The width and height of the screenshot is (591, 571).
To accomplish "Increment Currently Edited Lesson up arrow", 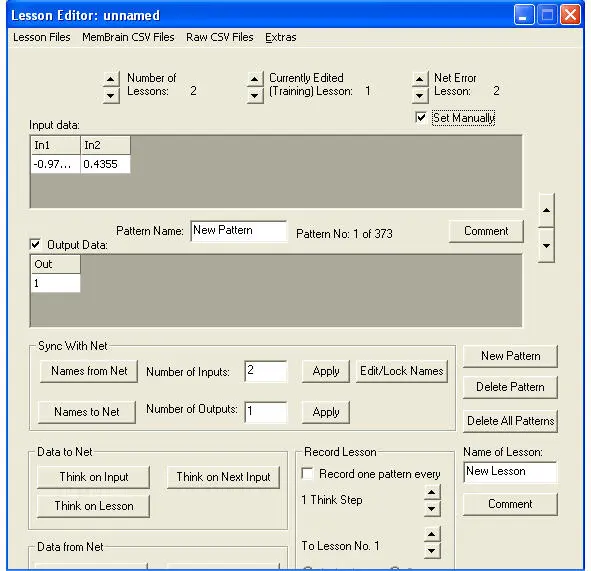I will 255,79.
